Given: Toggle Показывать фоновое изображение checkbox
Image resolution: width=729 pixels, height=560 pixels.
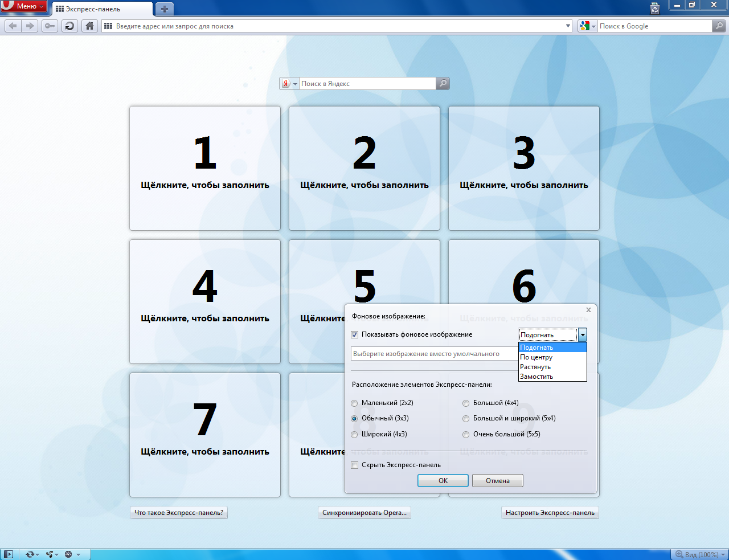Looking at the screenshot, I should 355,334.
